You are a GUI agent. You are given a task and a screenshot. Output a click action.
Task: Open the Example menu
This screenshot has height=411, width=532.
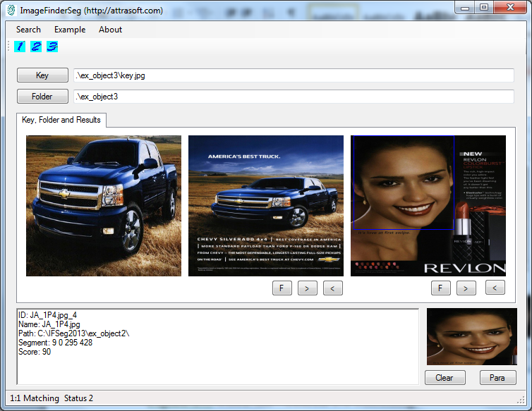(x=70, y=30)
